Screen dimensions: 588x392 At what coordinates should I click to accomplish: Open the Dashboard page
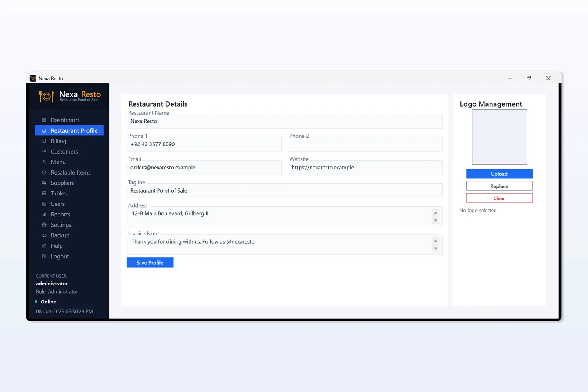pyautogui.click(x=69, y=120)
